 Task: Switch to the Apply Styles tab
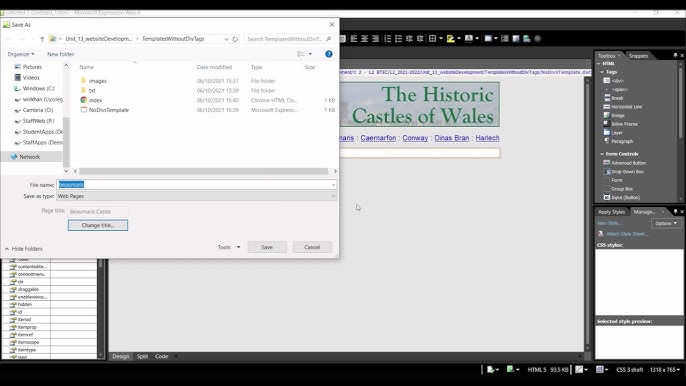611,212
